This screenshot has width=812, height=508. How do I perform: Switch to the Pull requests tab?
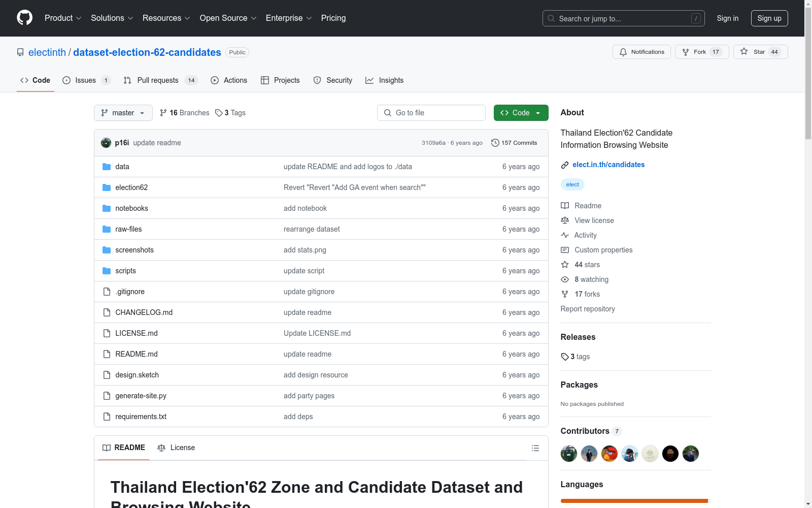160,80
